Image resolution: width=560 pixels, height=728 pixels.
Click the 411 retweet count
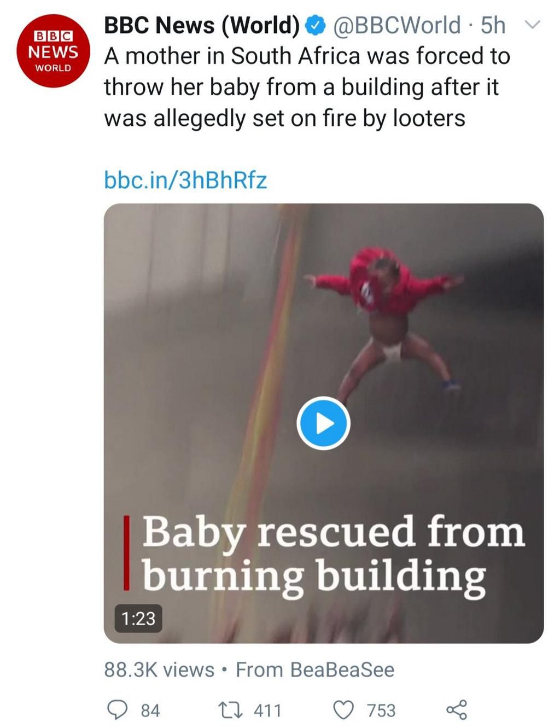267,710
